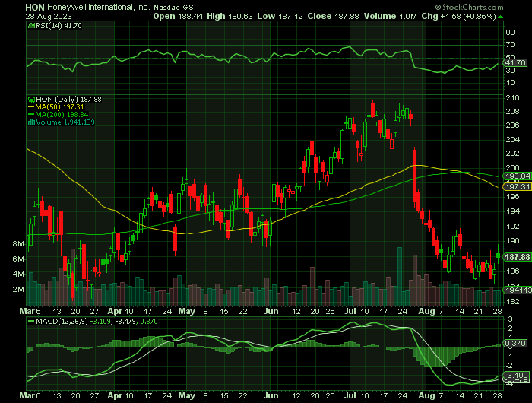Click the 6M label on the volume axis
The width and height of the screenshot is (532, 403).
18,259
